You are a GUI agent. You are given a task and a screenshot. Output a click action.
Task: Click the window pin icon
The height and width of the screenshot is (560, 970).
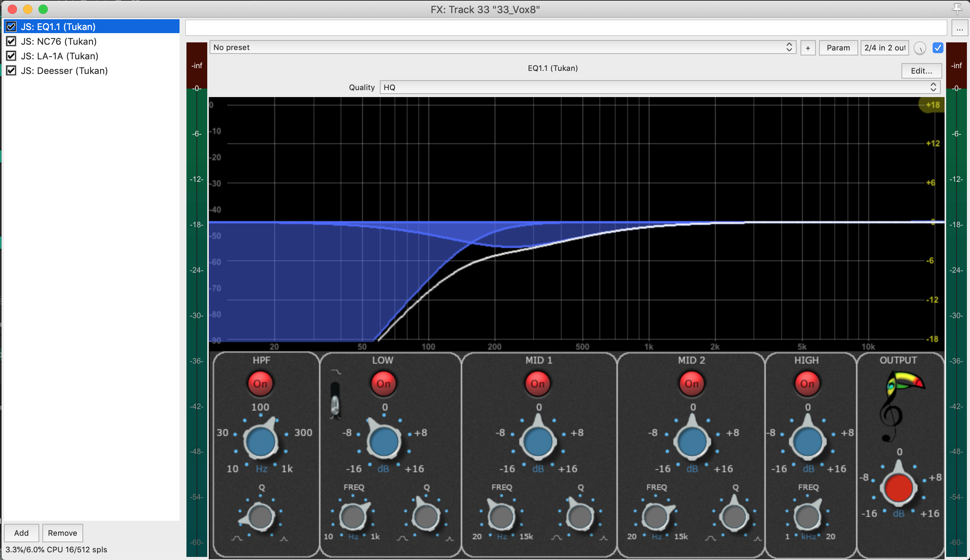957,8
